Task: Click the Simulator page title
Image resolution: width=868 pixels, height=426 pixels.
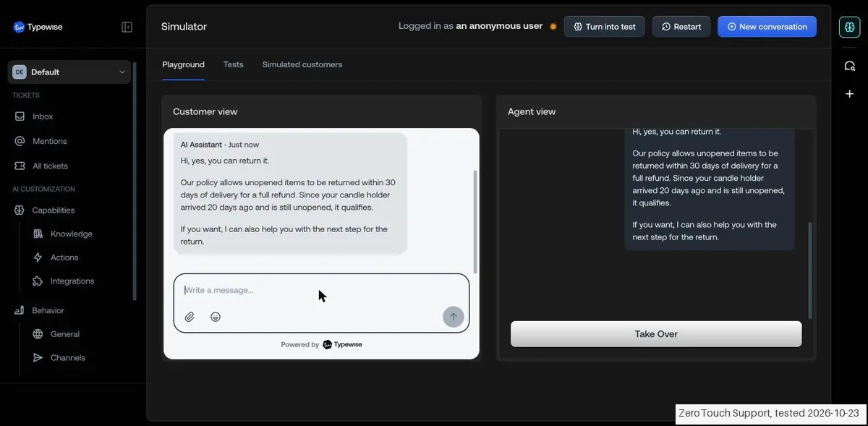Action: [184, 27]
